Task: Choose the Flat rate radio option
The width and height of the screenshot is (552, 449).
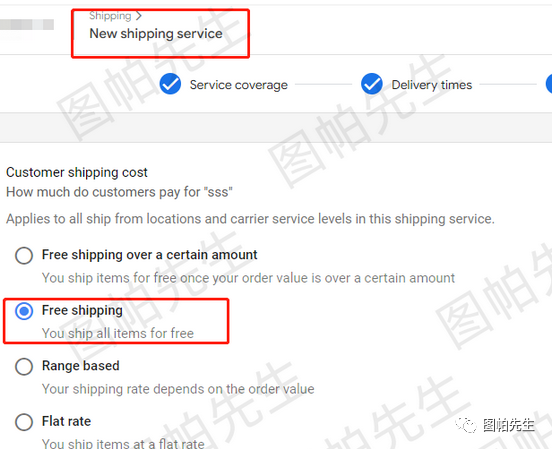Action: pyautogui.click(x=24, y=422)
